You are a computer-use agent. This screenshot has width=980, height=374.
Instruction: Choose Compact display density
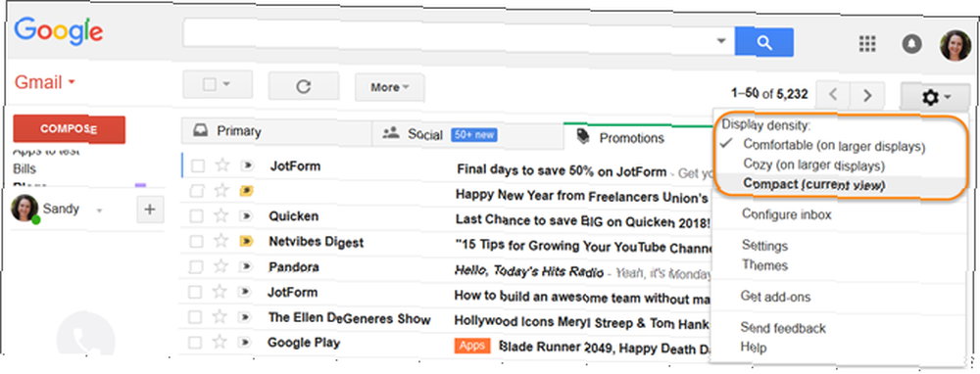coord(813,184)
